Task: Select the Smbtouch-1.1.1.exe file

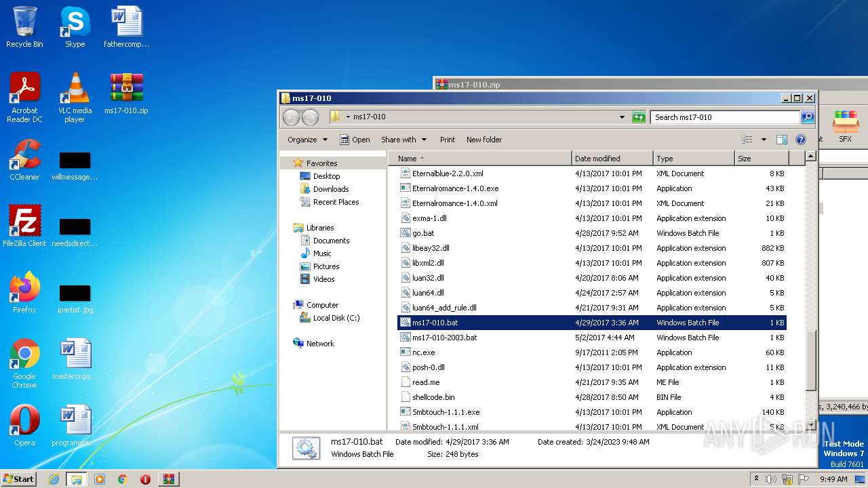Action: coord(591,412)
